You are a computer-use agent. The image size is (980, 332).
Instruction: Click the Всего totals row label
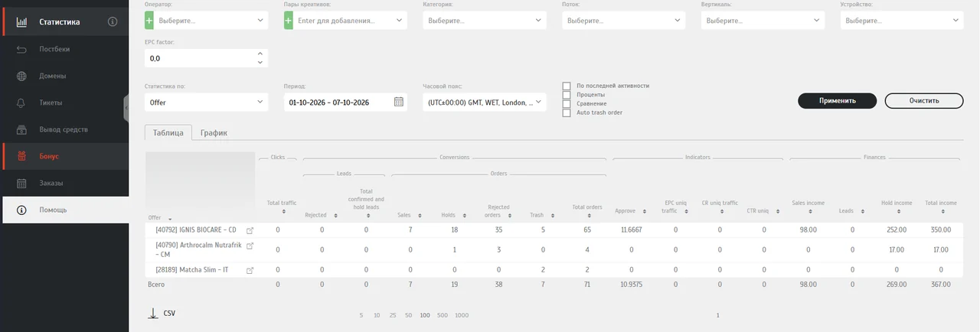tap(155, 285)
